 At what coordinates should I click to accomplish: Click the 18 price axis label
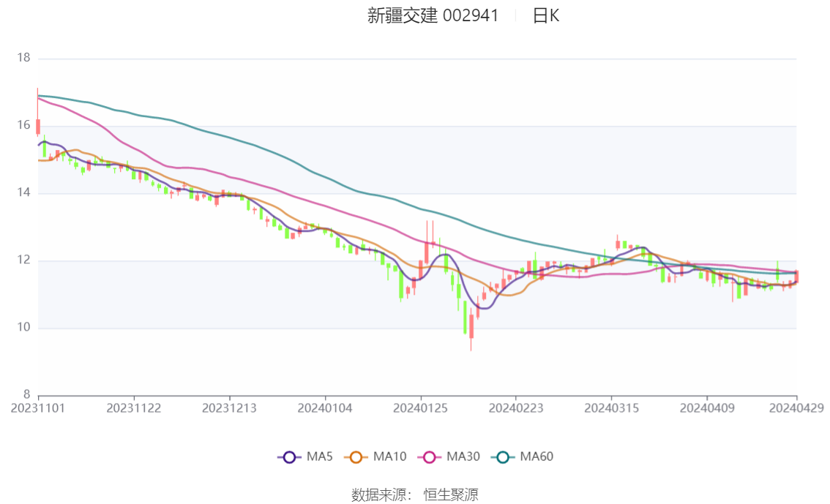coord(23,58)
